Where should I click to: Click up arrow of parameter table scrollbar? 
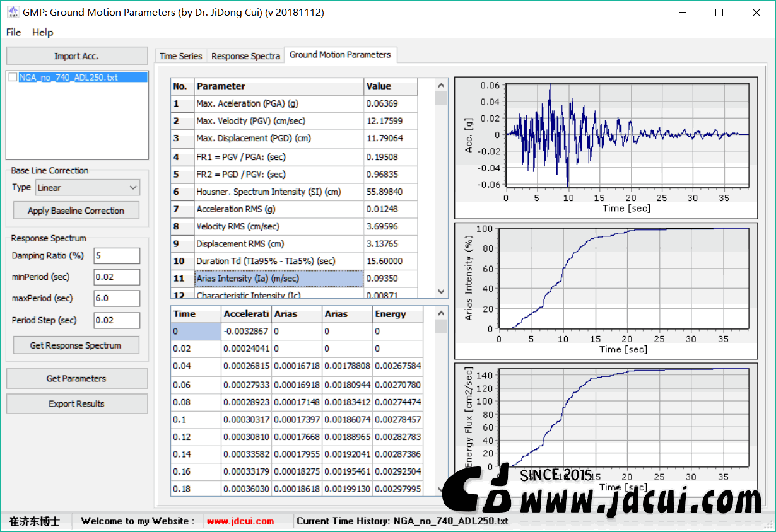(x=442, y=84)
